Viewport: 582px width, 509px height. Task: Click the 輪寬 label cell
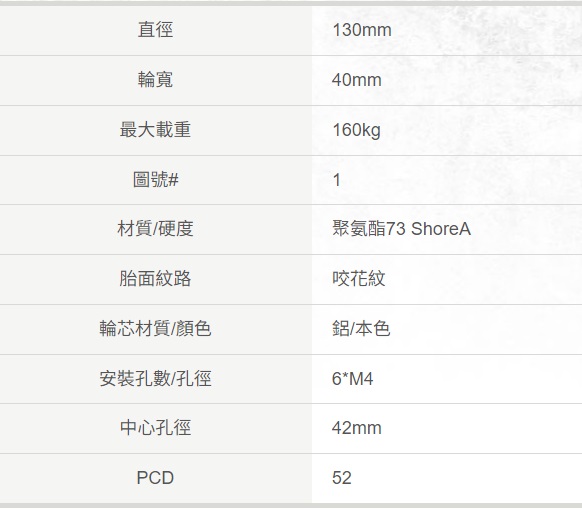[x=156, y=80]
